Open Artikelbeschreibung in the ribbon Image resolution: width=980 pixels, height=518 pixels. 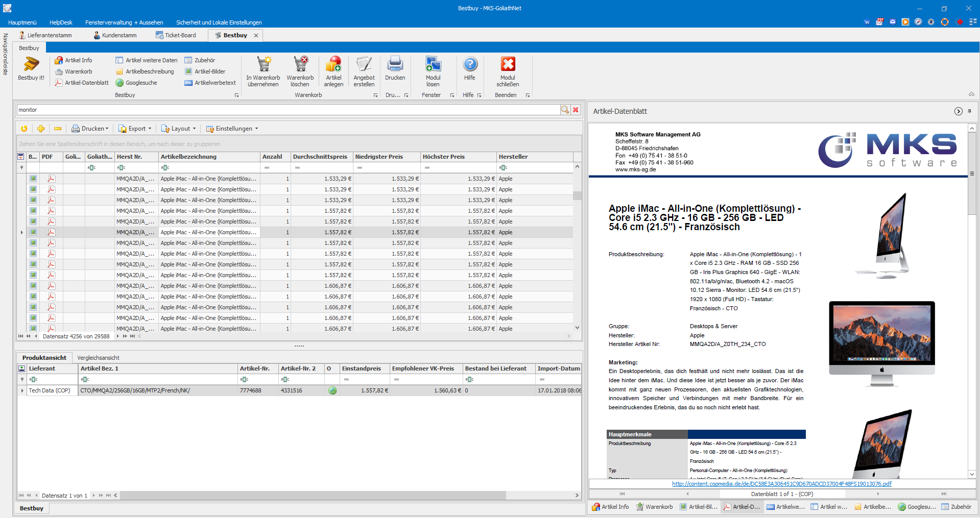click(145, 71)
